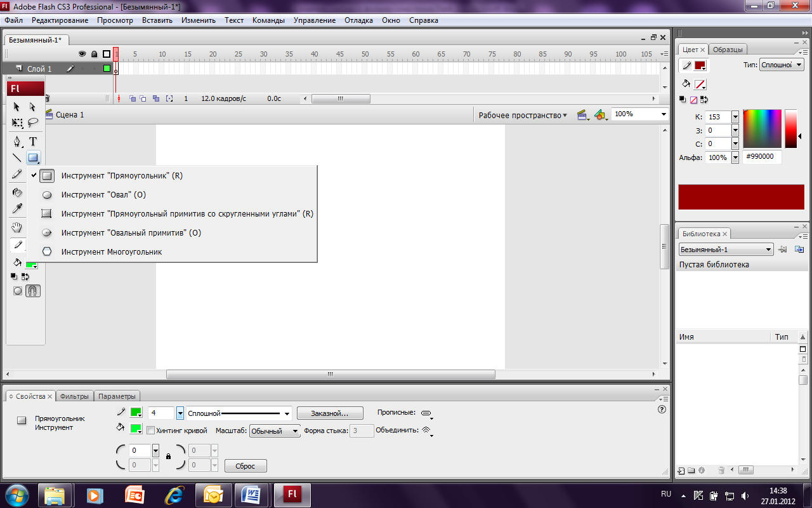This screenshot has height=508, width=812.
Task: Open the Scale dropdown in Properties
Action: point(275,431)
